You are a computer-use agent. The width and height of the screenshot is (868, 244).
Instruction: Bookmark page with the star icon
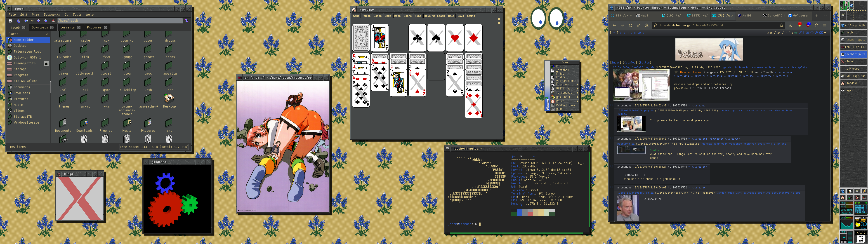point(781,25)
